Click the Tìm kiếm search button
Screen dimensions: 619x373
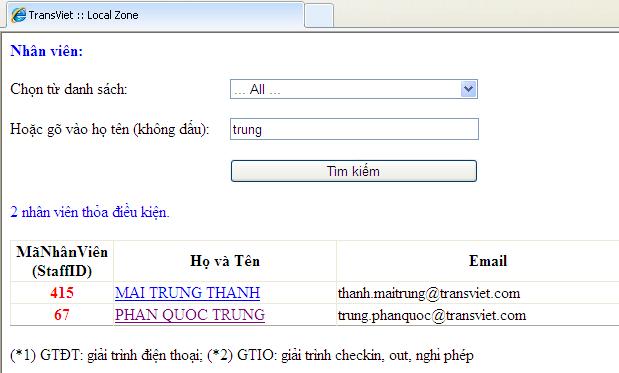point(354,171)
